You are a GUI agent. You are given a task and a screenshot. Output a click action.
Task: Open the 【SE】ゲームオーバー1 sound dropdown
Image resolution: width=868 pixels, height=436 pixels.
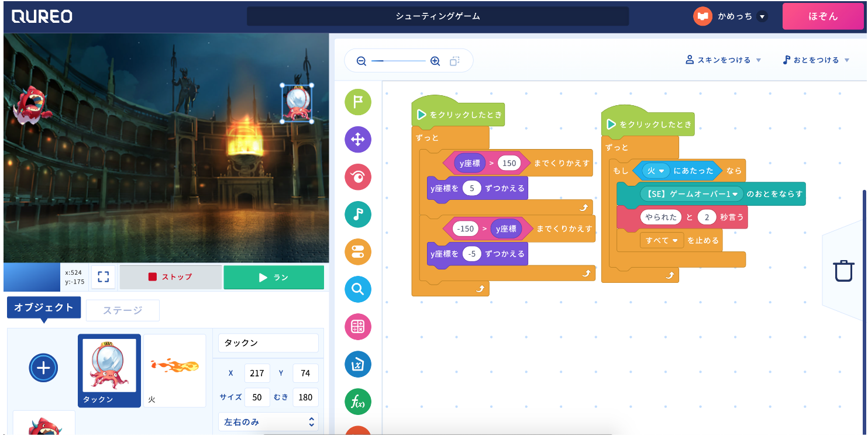tap(691, 193)
